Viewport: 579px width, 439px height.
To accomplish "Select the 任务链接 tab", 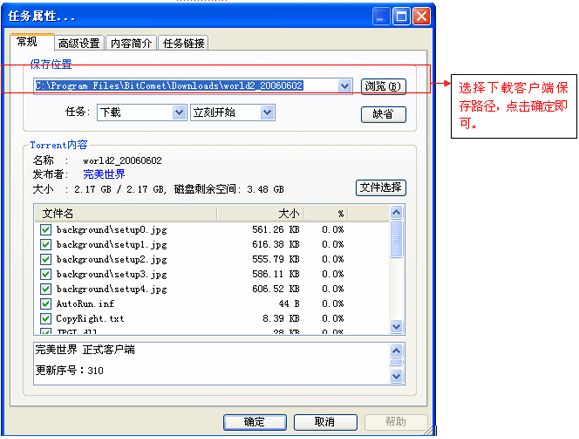I will coord(184,43).
